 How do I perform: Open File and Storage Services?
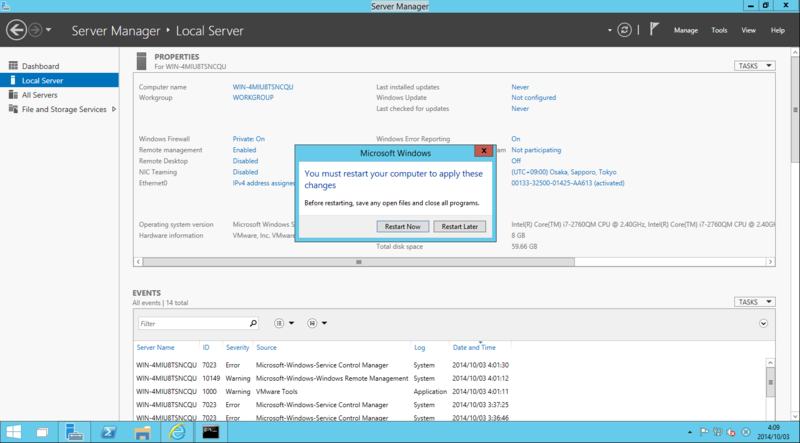64,109
